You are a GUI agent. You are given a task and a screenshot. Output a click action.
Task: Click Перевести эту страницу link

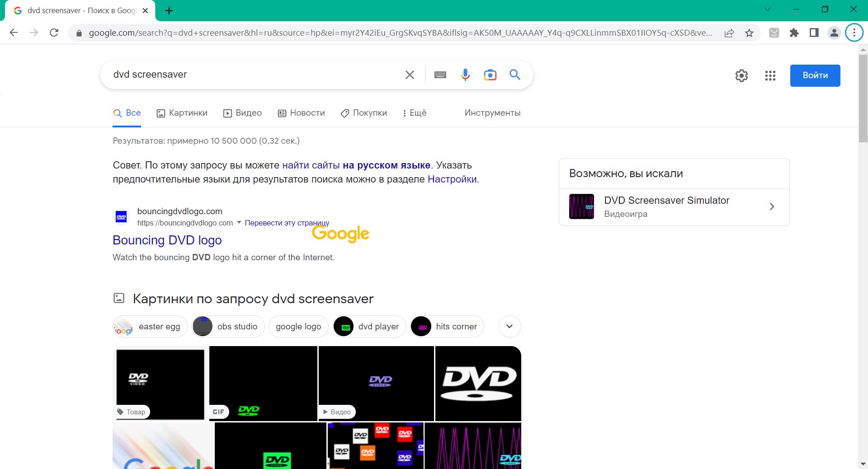pyautogui.click(x=287, y=223)
